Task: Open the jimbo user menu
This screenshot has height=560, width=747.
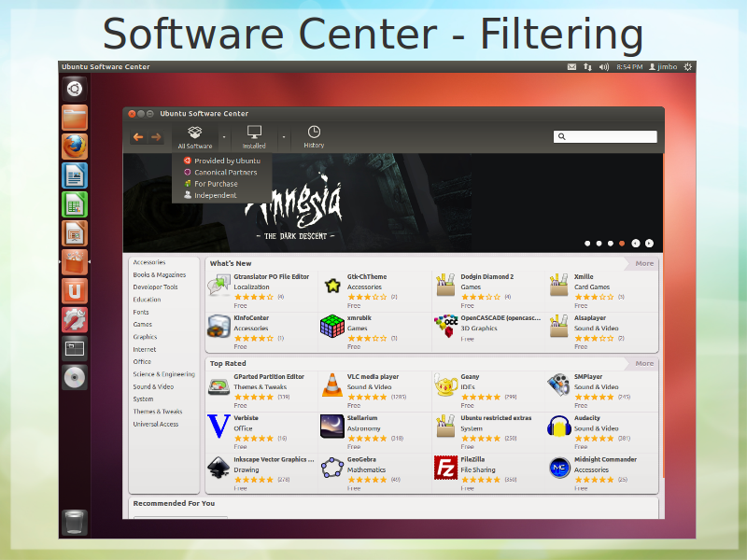Action: tap(663, 67)
